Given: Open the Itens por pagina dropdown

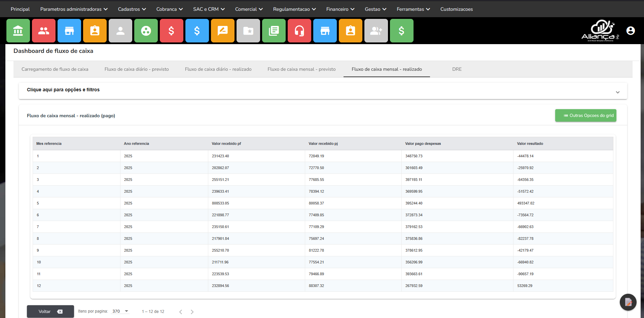Looking at the screenshot, I should pyautogui.click(x=119, y=311).
